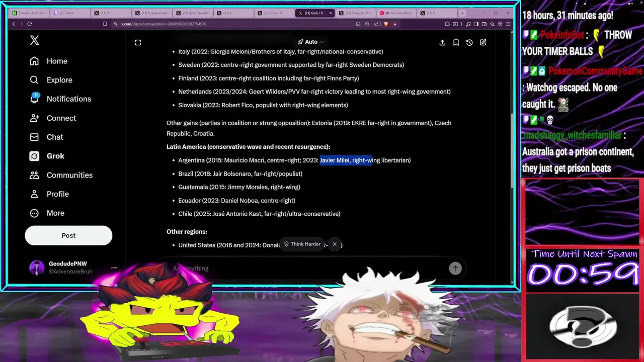Open Communities icon in sidebar
This screenshot has height=362, width=644.
34,175
